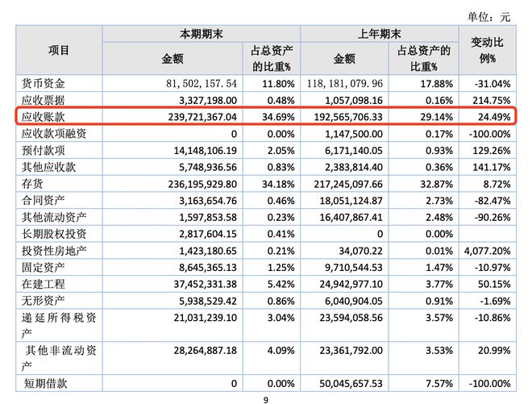This screenshot has width=532, height=404.
Task: Select the 货币资金 row label
Action: click(x=43, y=83)
